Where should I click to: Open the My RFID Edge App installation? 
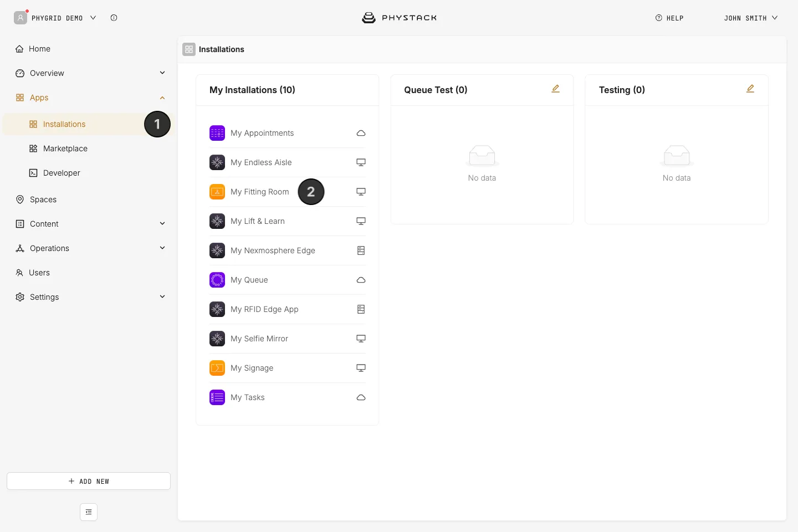tap(288, 309)
